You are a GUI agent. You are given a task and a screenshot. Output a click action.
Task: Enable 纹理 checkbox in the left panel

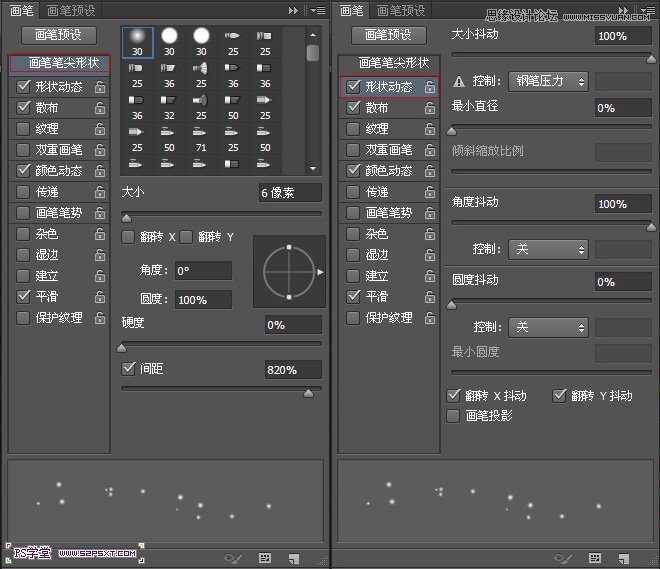coord(23,129)
